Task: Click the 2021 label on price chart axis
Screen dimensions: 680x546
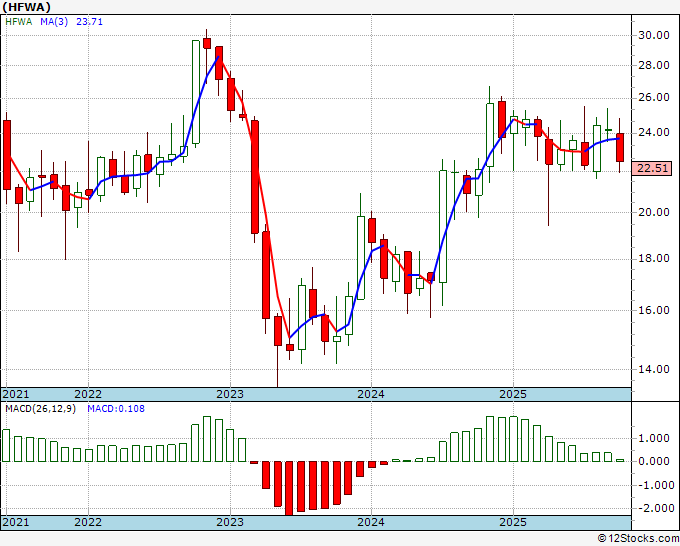Action: [16, 394]
